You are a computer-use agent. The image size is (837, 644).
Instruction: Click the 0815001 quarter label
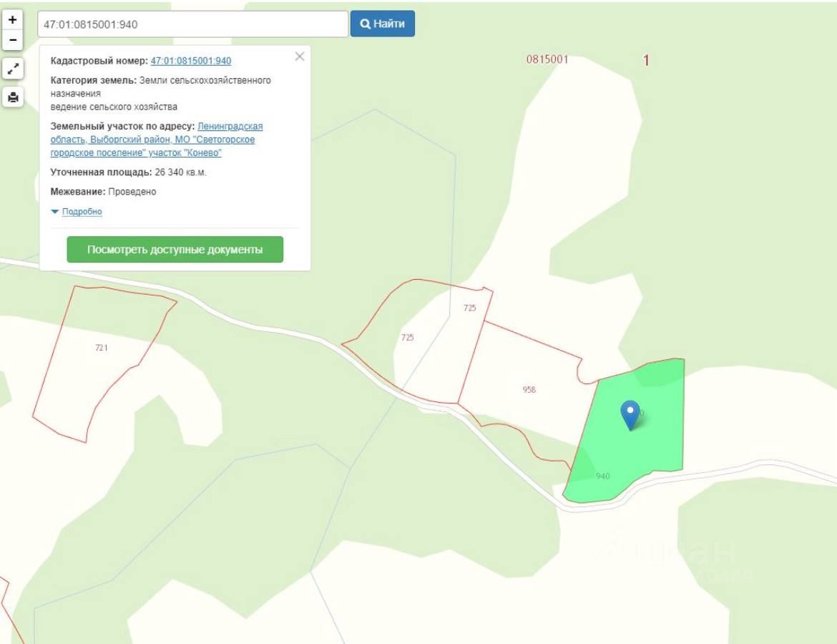[x=547, y=59]
